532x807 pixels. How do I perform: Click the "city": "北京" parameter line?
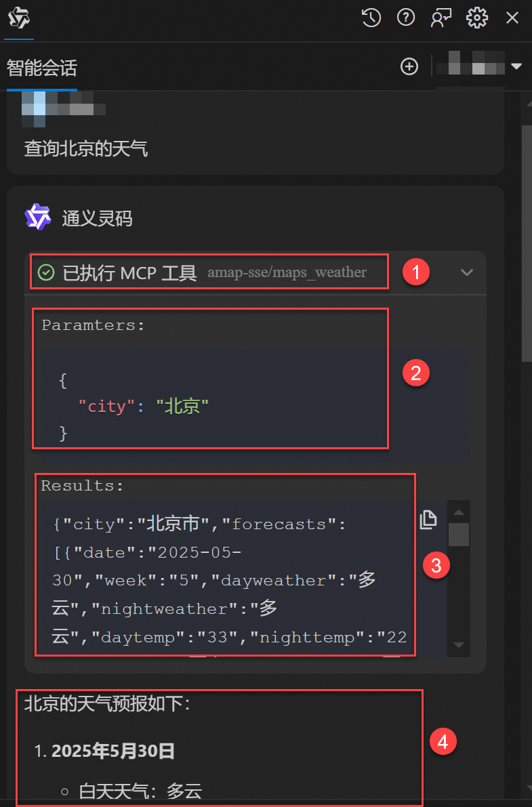coord(143,407)
